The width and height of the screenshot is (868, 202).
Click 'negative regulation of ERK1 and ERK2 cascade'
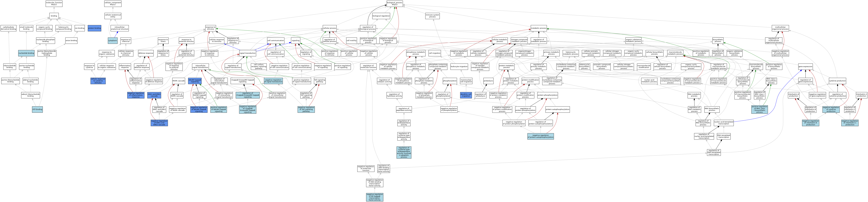tap(159, 123)
